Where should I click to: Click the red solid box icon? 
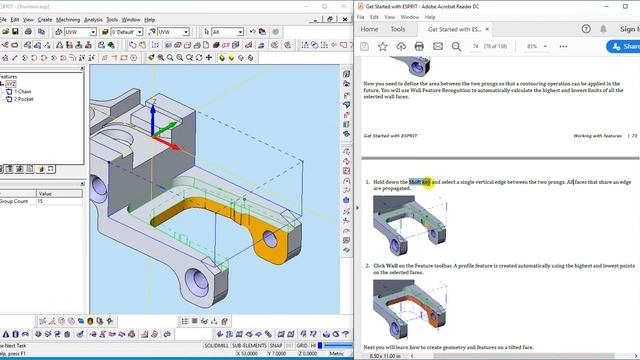[x=216, y=45]
